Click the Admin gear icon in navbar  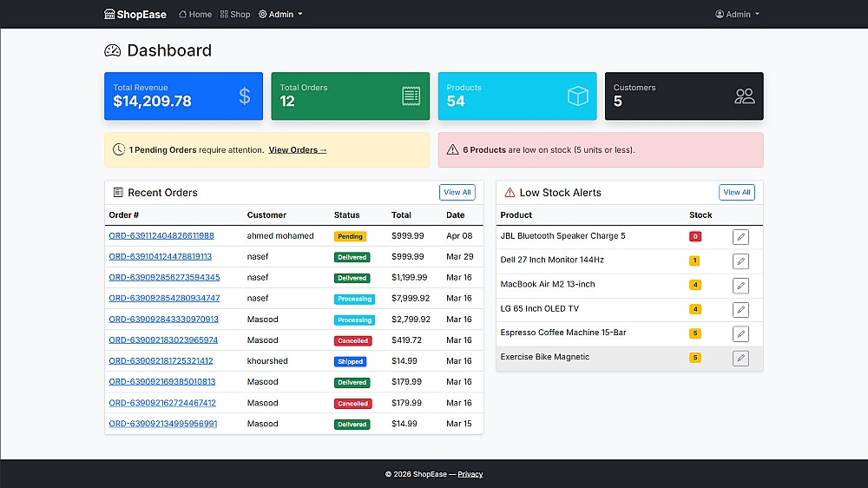point(262,15)
